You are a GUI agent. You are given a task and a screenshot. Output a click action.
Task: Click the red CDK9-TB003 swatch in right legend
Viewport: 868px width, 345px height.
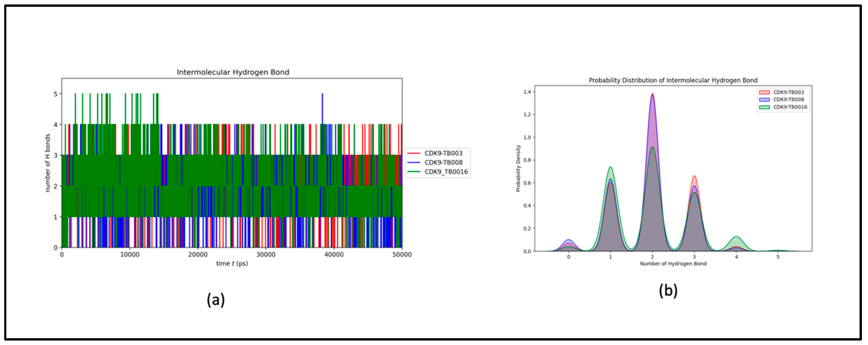[x=764, y=92]
